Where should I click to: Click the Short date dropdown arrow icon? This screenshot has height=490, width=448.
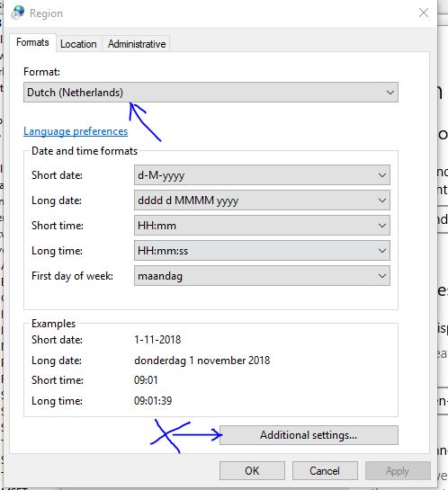tap(382, 175)
